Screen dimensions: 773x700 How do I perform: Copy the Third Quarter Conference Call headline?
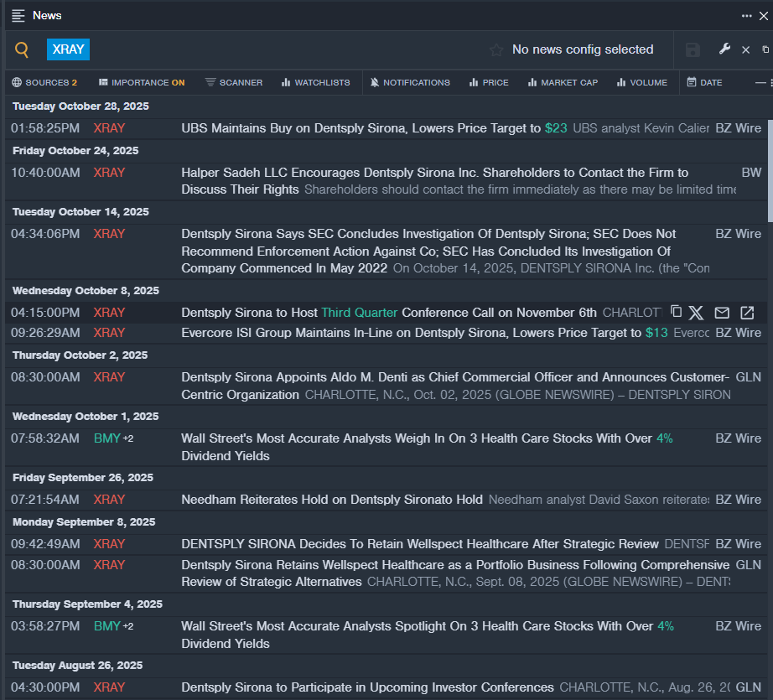(676, 313)
